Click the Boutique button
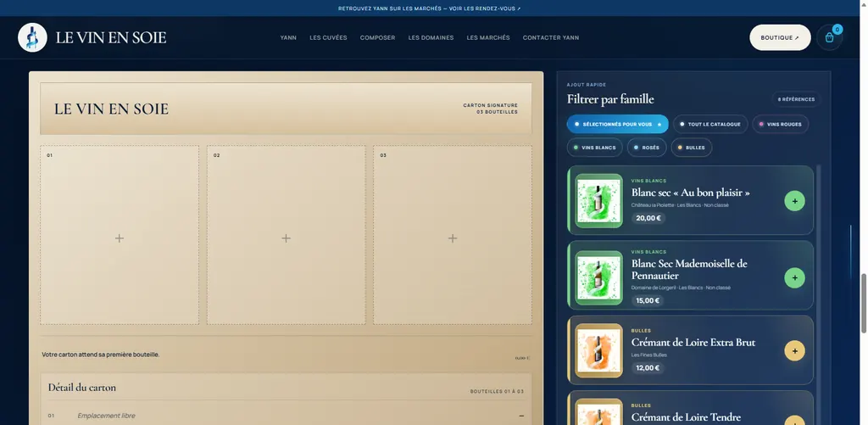 780,37
